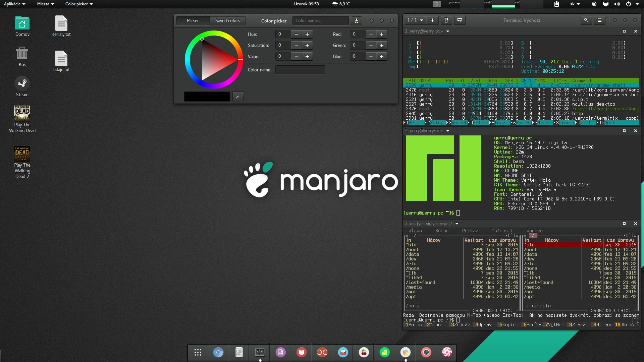Image resolution: width=644 pixels, height=362 pixels.
Task: Open the Vľavo menu in mc
Action: 415,231
